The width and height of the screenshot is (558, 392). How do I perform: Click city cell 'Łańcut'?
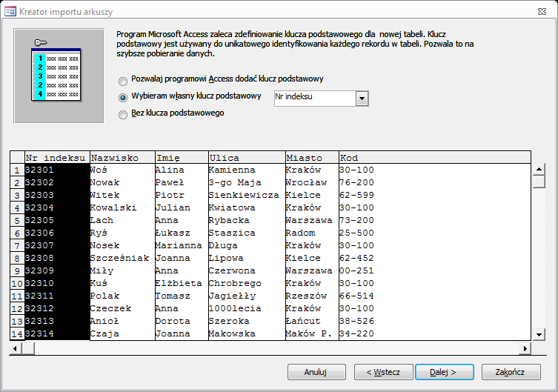point(312,321)
